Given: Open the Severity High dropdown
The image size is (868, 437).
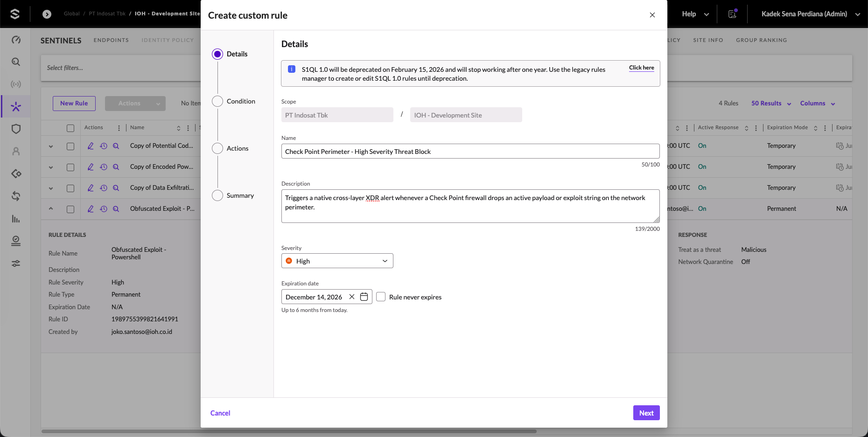Looking at the screenshot, I should [337, 261].
